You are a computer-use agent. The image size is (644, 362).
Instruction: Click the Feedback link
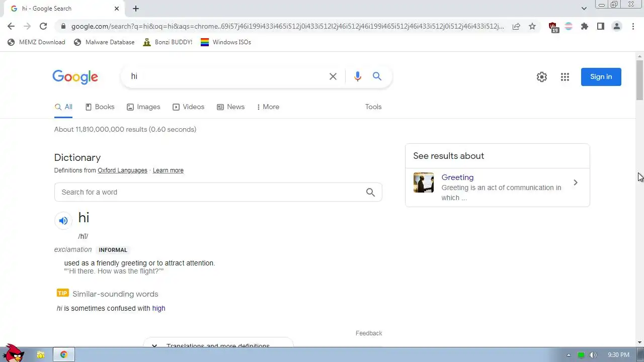pos(369,333)
